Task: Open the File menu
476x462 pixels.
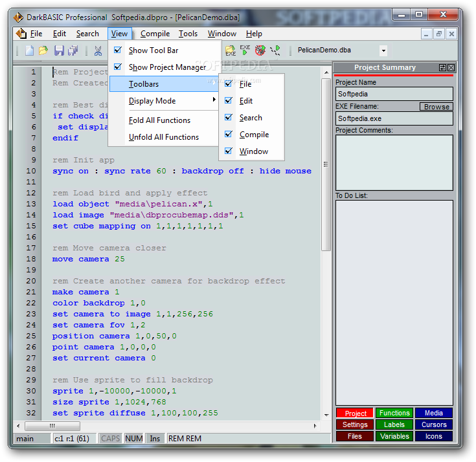Action: [x=36, y=34]
